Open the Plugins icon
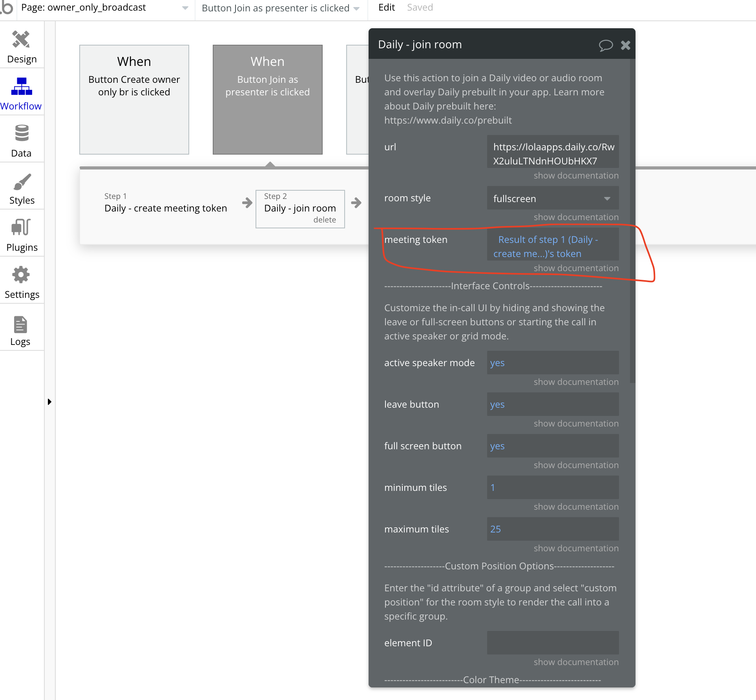Viewport: 756px width, 700px height. 21,227
